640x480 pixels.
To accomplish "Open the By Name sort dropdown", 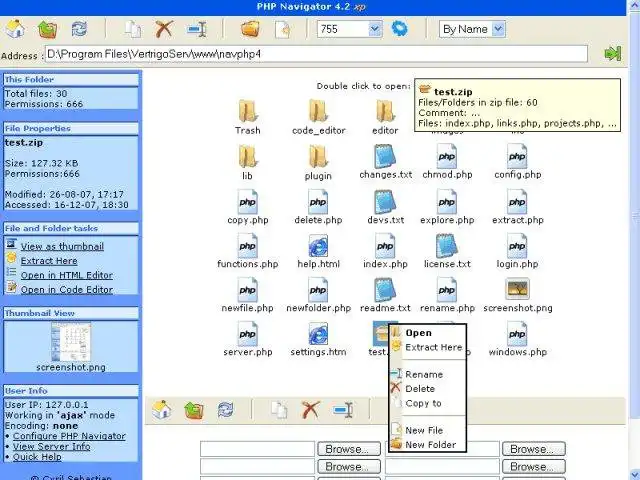I will click(x=498, y=29).
